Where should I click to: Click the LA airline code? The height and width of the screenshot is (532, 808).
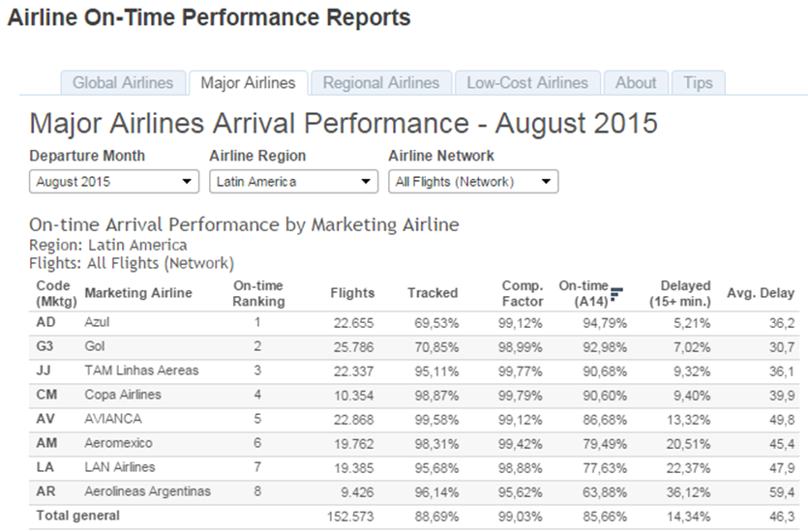[x=45, y=467]
